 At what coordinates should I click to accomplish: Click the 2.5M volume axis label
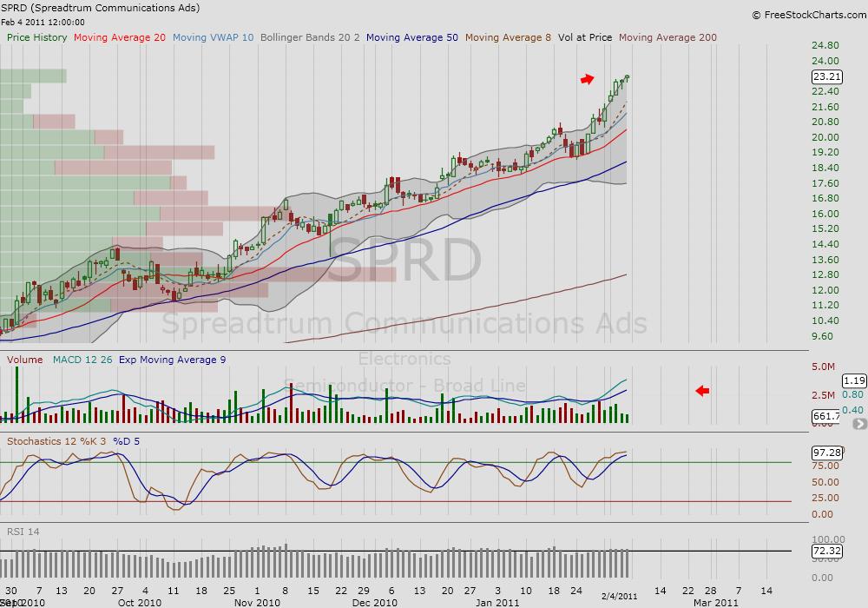click(x=824, y=395)
